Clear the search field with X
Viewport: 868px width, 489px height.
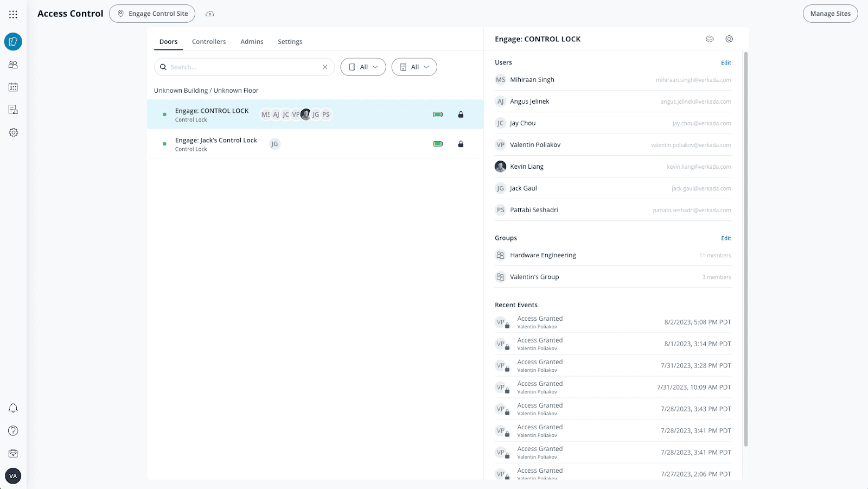325,67
